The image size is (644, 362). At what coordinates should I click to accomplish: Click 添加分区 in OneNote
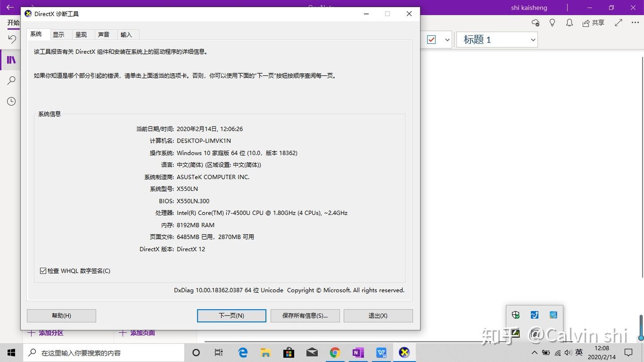[46, 333]
